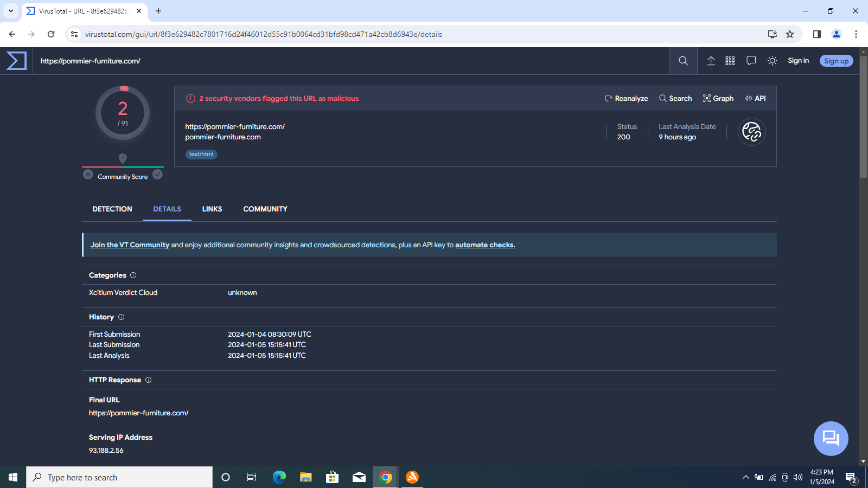
Task: Click the Sign up button
Action: click(836, 61)
